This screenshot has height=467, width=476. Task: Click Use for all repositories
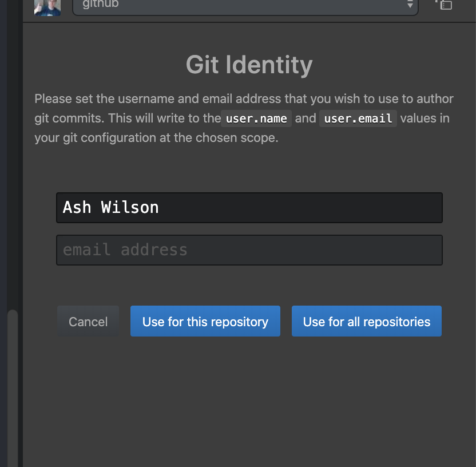point(366,321)
